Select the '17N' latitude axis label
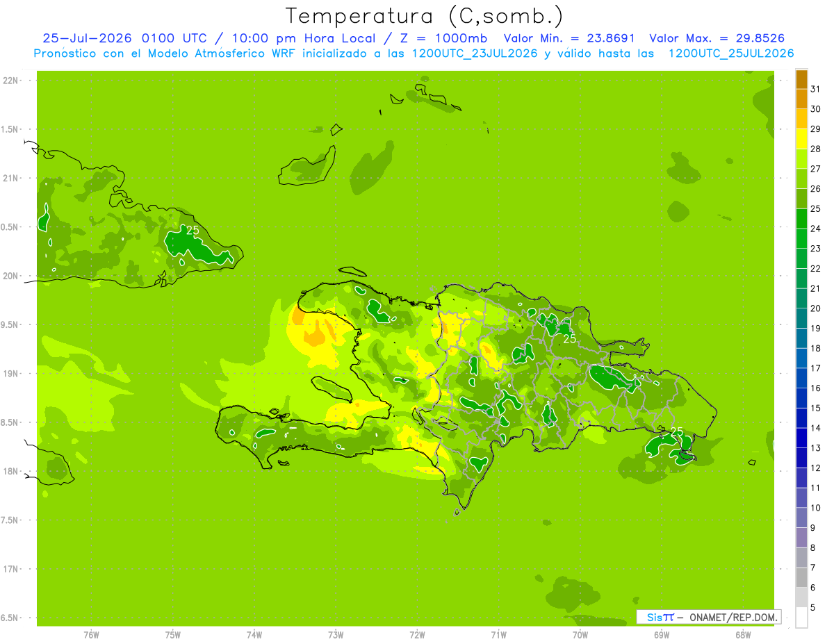Screen dimensions: 834x644 click(12, 569)
